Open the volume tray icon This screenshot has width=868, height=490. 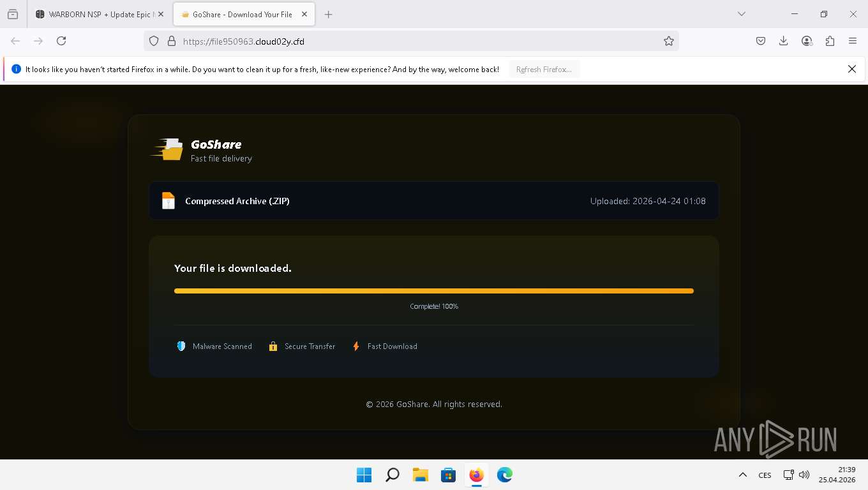click(804, 475)
